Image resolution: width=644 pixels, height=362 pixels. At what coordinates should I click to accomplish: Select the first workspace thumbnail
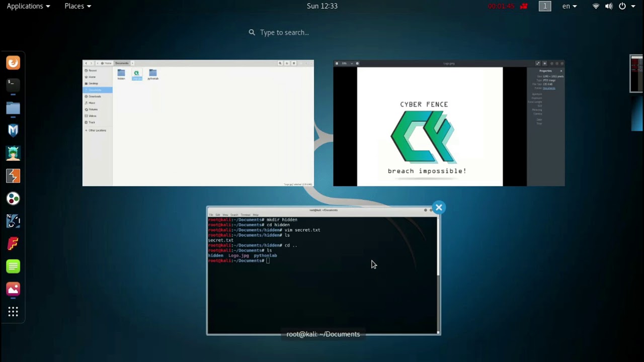pos(637,74)
